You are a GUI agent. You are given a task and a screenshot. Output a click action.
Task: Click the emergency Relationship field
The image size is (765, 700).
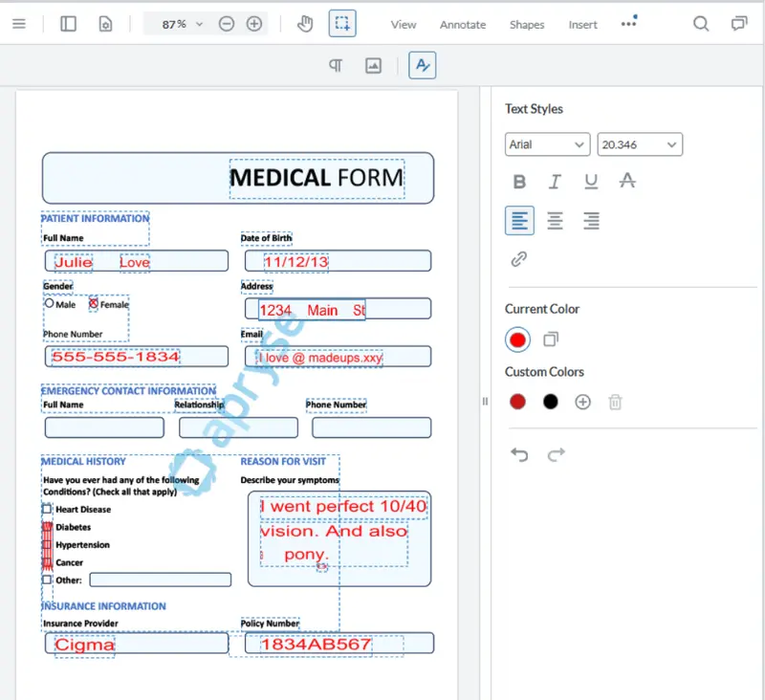click(x=238, y=427)
